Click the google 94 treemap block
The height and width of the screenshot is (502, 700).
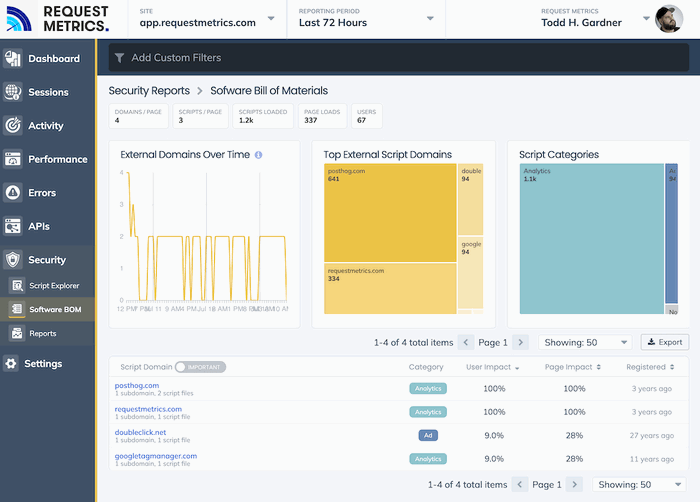471,272
